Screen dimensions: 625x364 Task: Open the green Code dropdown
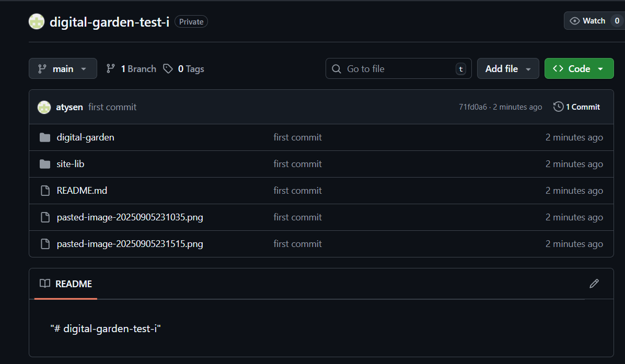click(578, 69)
